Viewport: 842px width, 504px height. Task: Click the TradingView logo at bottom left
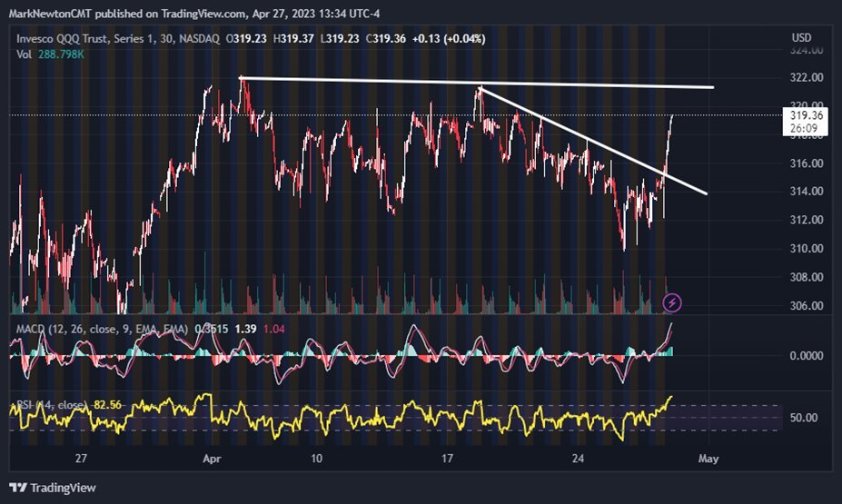pyautogui.click(x=53, y=488)
